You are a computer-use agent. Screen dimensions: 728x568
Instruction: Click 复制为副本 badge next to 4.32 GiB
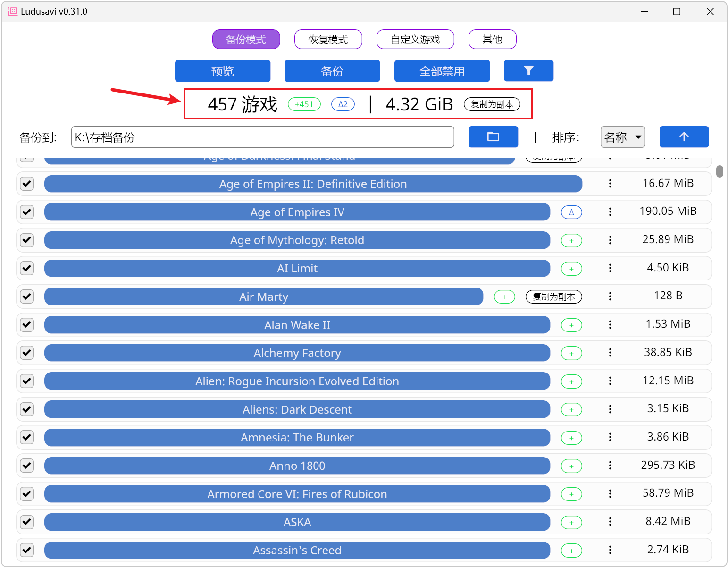tap(492, 104)
